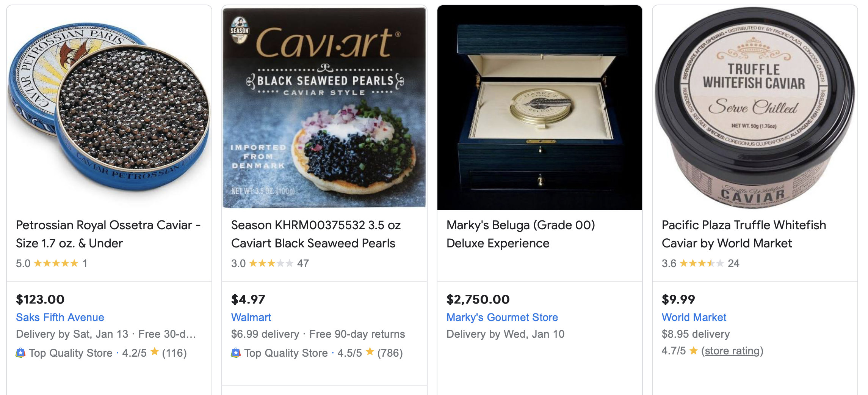Click the Caviart three-star rating stars
The height and width of the screenshot is (395, 868).
[271, 263]
